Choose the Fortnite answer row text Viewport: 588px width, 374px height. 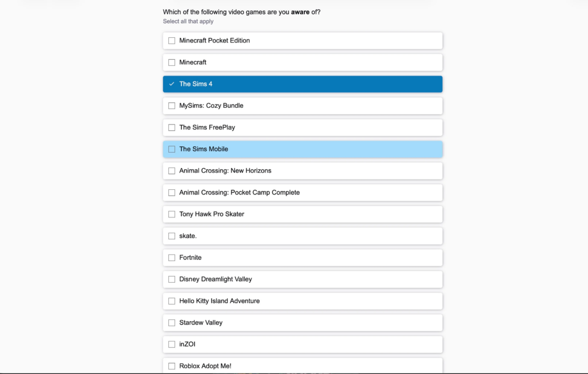coord(190,258)
